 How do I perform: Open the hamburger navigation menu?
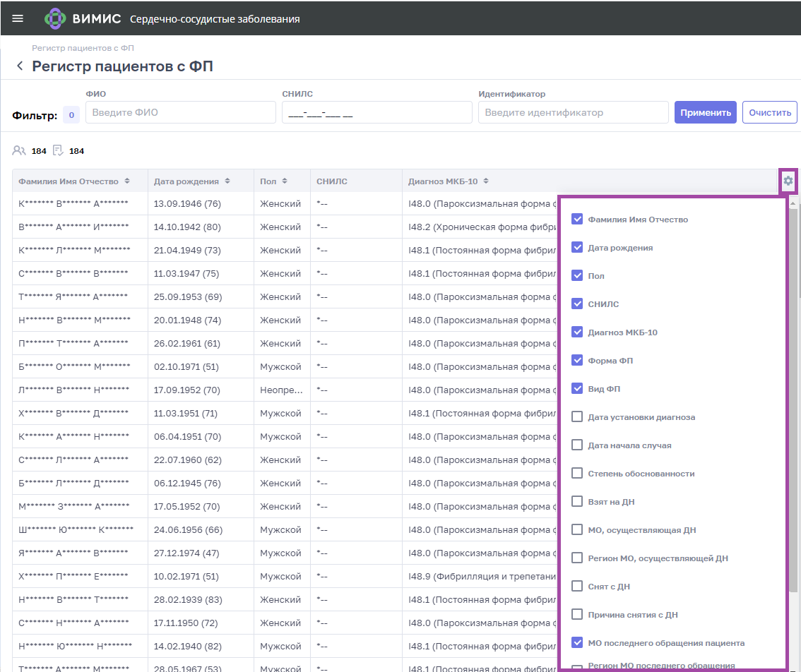(x=18, y=18)
